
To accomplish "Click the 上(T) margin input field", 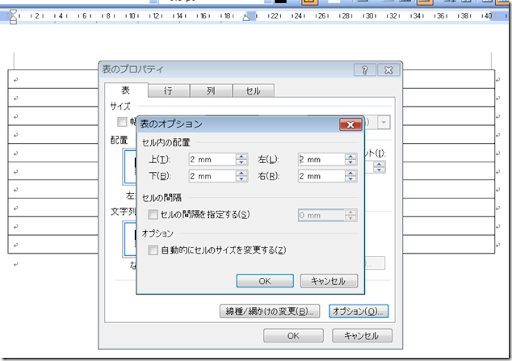I will point(212,159).
